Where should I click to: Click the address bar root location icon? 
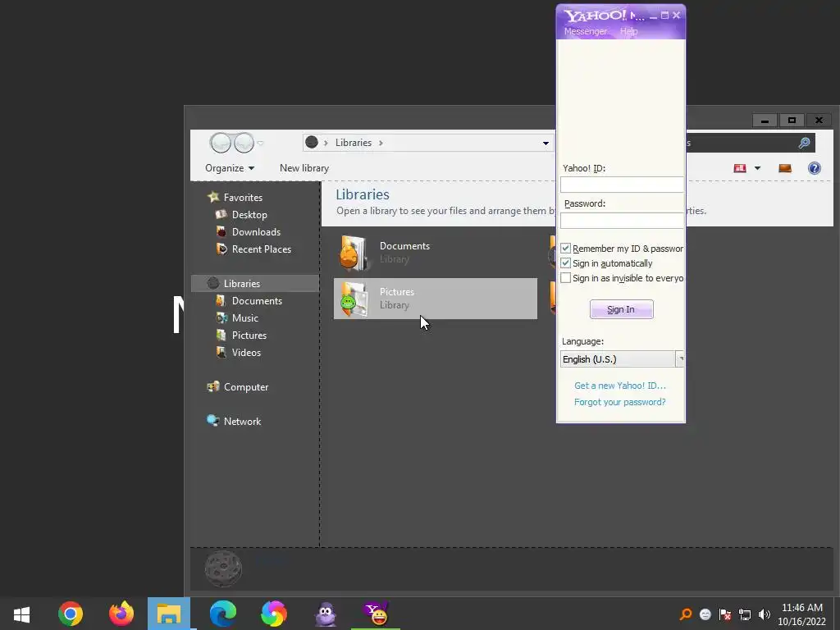pyautogui.click(x=312, y=143)
